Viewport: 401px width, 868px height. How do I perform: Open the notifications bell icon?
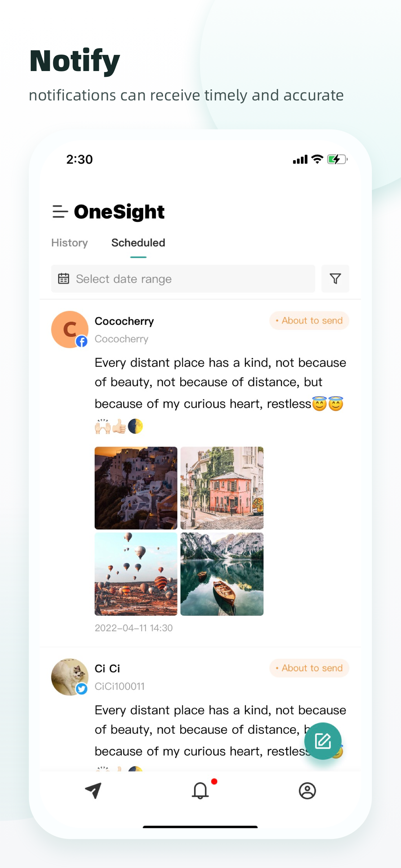[200, 790]
